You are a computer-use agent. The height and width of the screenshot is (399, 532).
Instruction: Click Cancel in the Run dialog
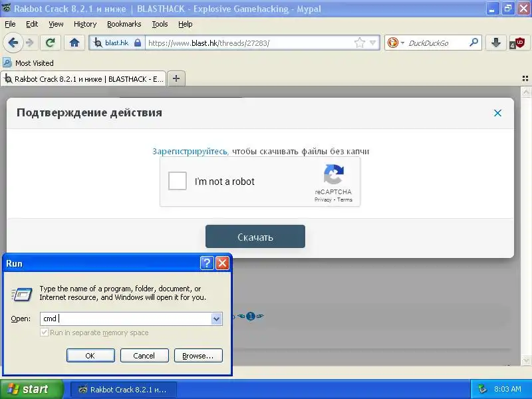point(144,356)
